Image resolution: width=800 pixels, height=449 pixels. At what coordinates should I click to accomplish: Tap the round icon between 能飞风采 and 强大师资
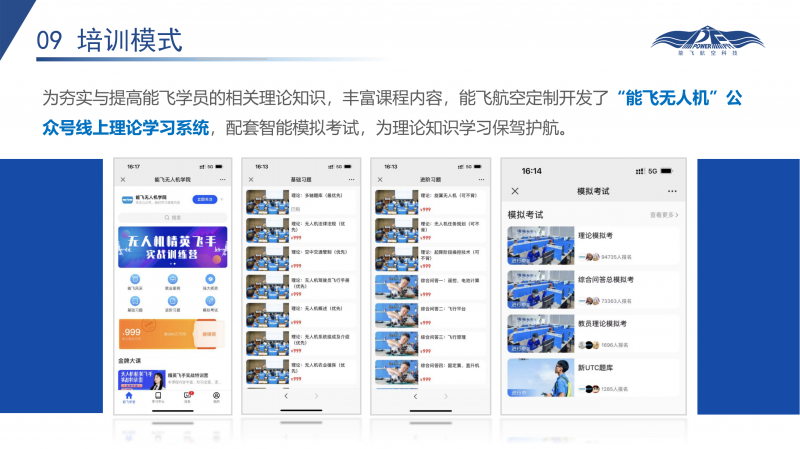coord(172,279)
